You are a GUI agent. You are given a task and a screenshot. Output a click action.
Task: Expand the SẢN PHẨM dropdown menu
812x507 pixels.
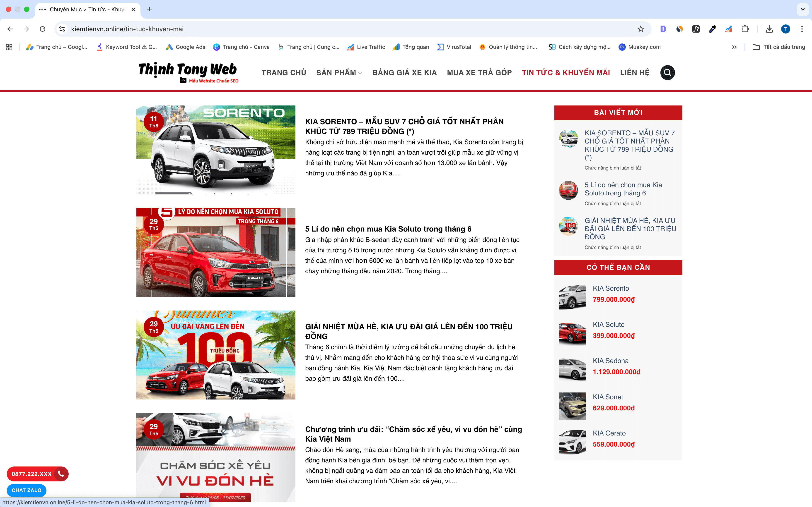pyautogui.click(x=339, y=72)
